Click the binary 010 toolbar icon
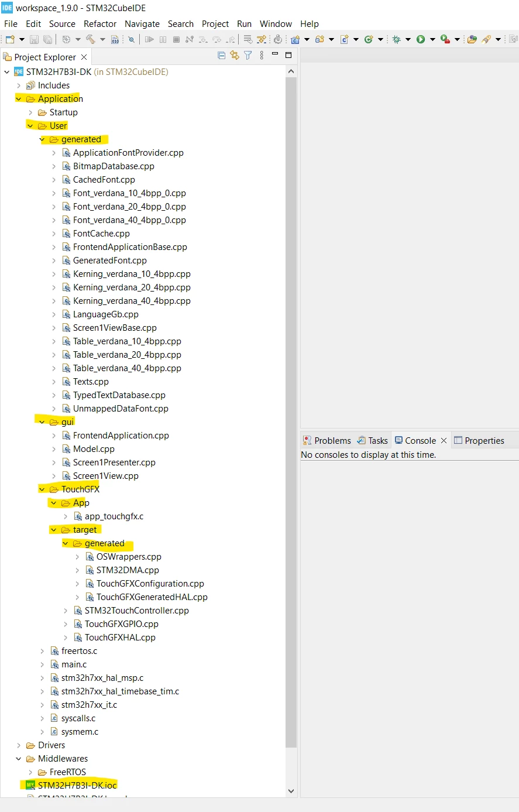Viewport: 519px width, 812px height. tap(115, 39)
